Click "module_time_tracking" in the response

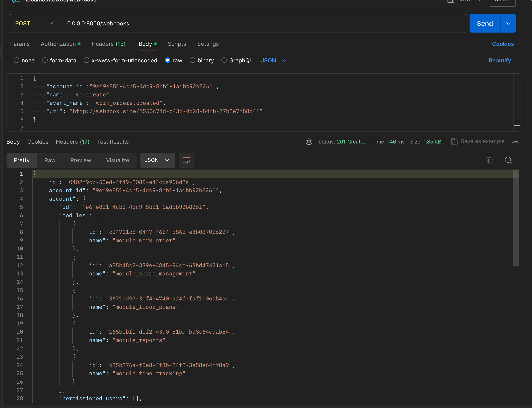click(149, 374)
